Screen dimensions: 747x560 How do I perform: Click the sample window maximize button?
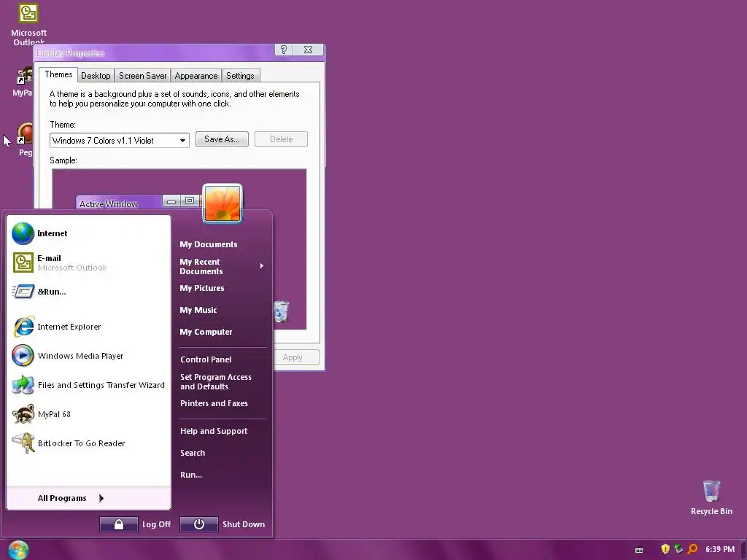(x=190, y=201)
